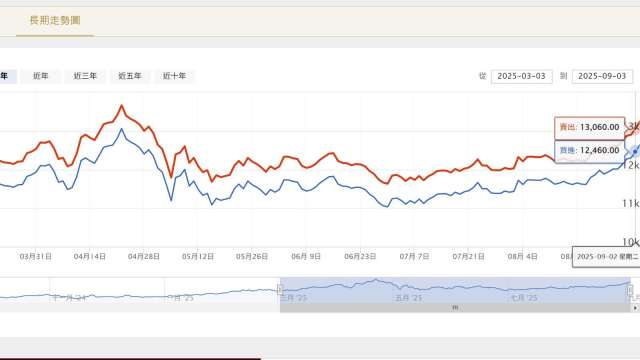
Task: Click the navigator scrollbar right arrow
Action: point(635,308)
